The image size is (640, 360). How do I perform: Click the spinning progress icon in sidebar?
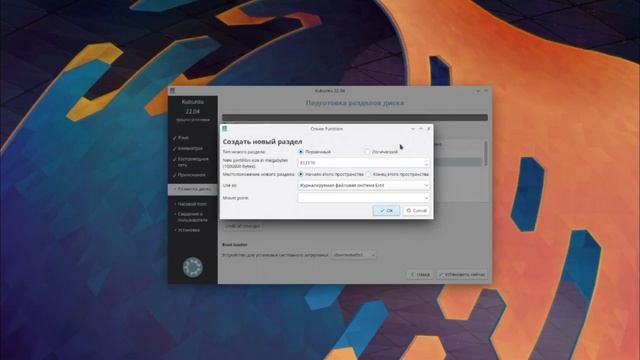[193, 267]
